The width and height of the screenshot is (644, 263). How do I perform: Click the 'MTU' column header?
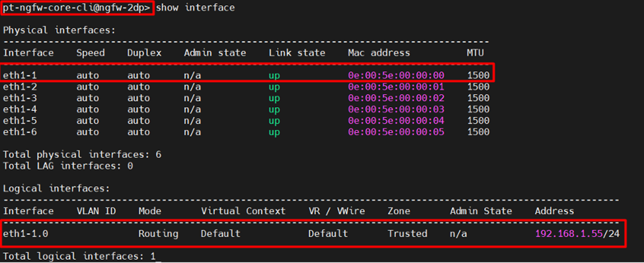(475, 53)
